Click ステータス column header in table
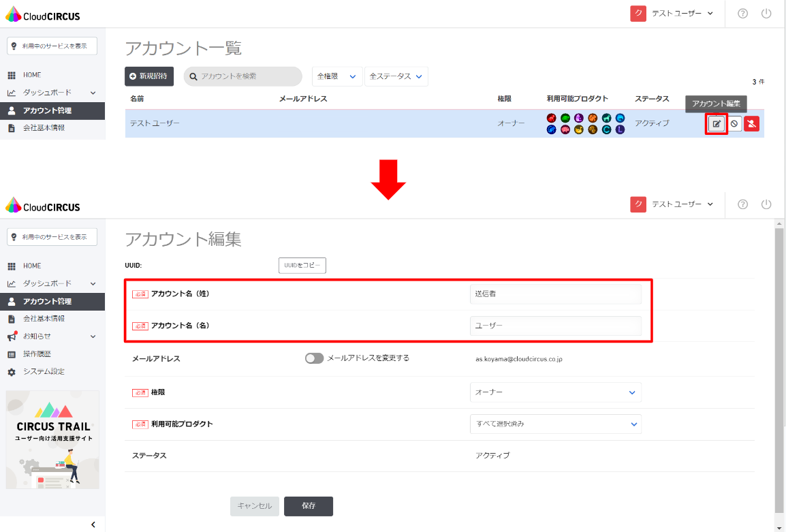 652,99
